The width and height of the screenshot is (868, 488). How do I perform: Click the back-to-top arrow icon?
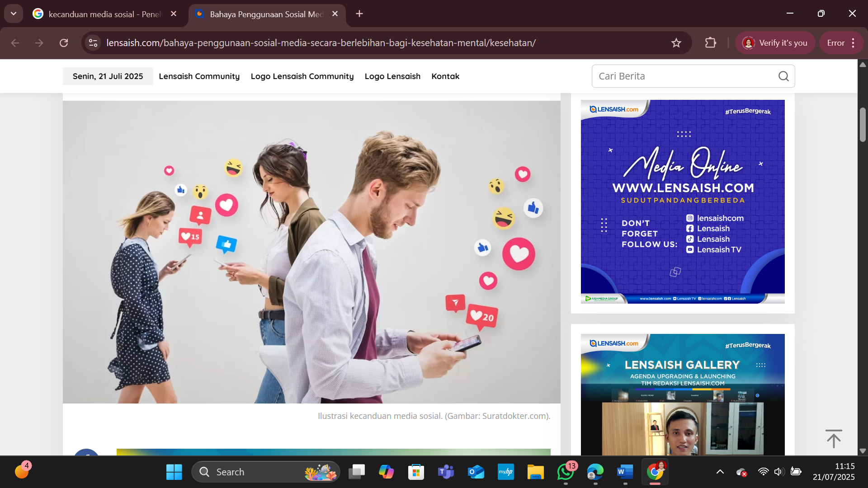[834, 439]
